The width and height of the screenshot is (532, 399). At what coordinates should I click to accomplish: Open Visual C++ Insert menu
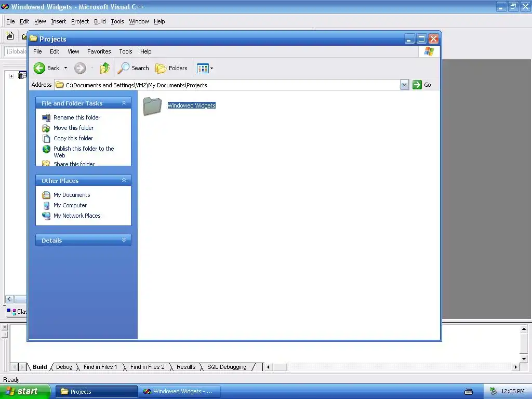pyautogui.click(x=58, y=21)
